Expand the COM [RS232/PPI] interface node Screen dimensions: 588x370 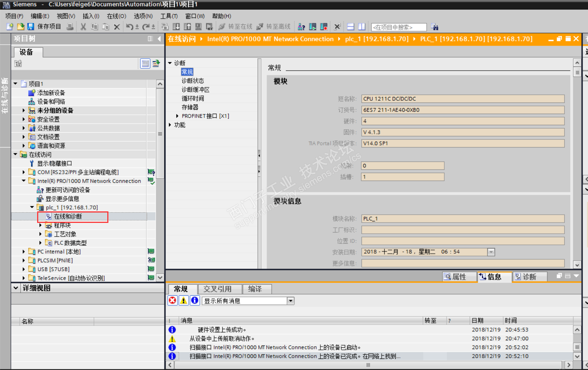point(24,172)
